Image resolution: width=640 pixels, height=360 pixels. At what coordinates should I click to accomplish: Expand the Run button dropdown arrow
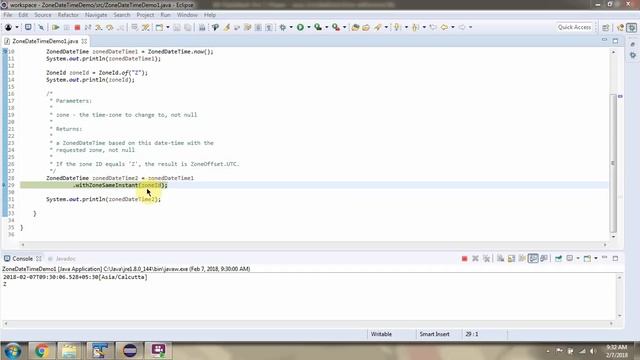(x=309, y=27)
